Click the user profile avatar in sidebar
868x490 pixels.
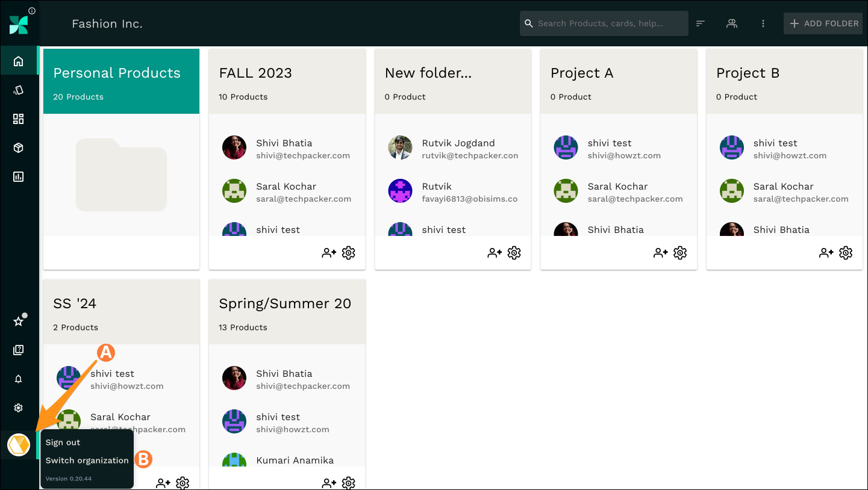(19, 445)
